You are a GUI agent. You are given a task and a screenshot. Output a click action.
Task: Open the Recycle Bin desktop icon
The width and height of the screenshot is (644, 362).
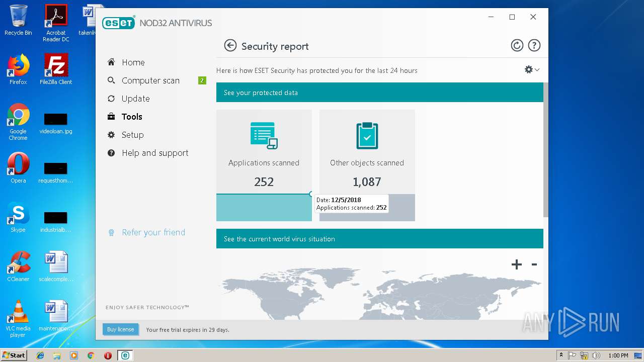coord(18,20)
